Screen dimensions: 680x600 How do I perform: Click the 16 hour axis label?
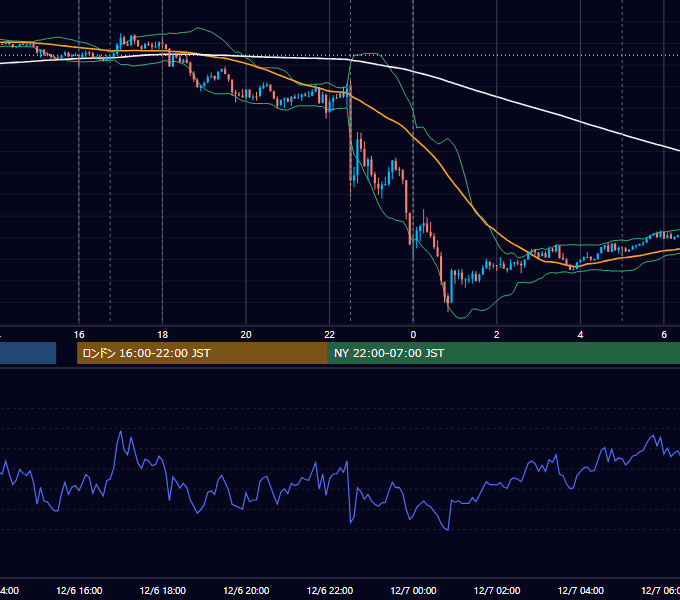point(79,335)
